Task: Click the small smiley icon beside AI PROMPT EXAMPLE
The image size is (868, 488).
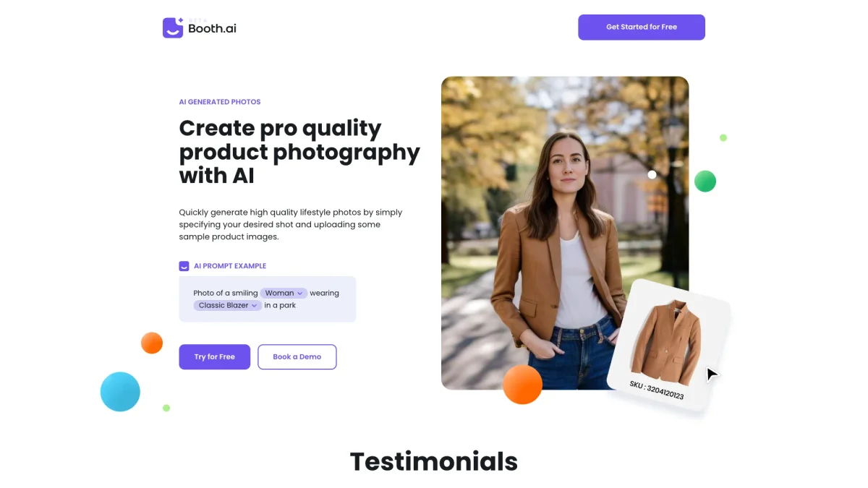Action: click(184, 266)
